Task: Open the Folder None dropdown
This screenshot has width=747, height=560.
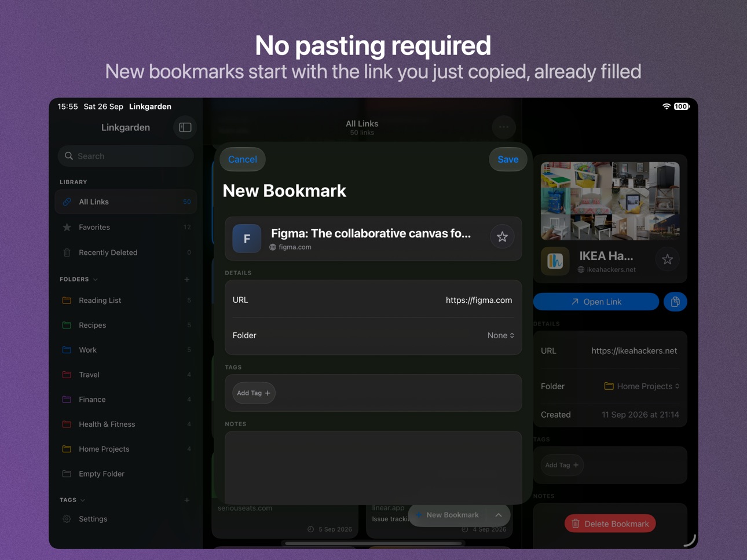Action: pyautogui.click(x=501, y=335)
